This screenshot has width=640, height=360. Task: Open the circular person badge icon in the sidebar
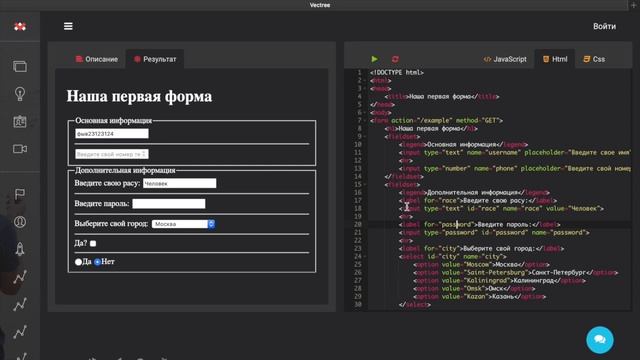(x=20, y=222)
